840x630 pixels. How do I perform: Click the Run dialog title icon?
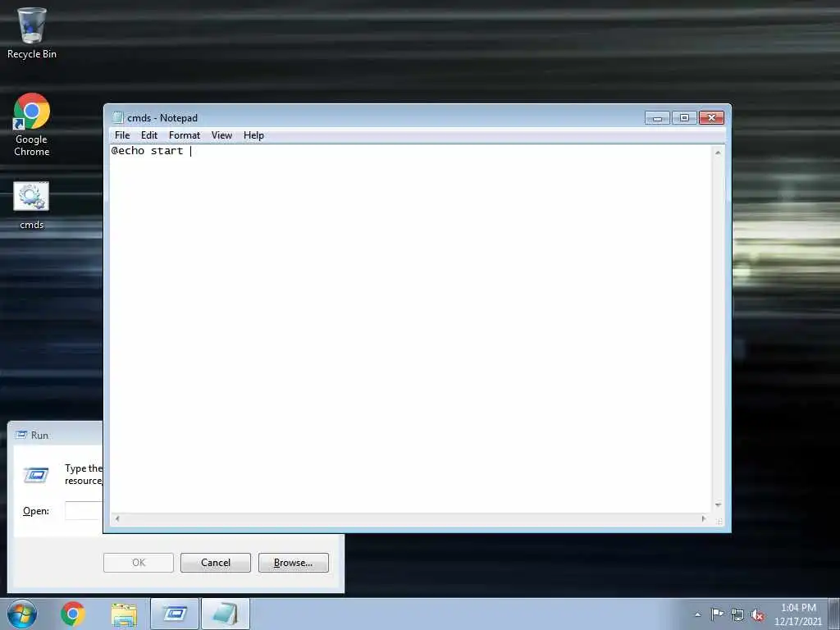(x=21, y=435)
